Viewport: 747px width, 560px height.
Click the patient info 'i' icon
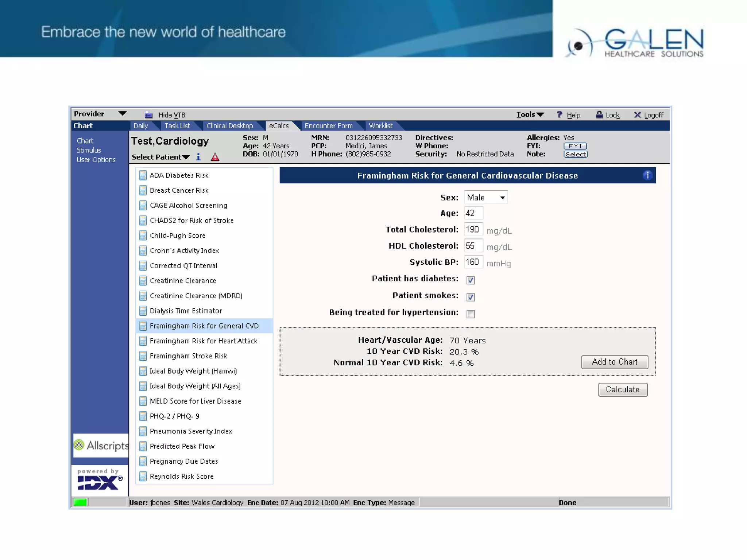coord(198,157)
